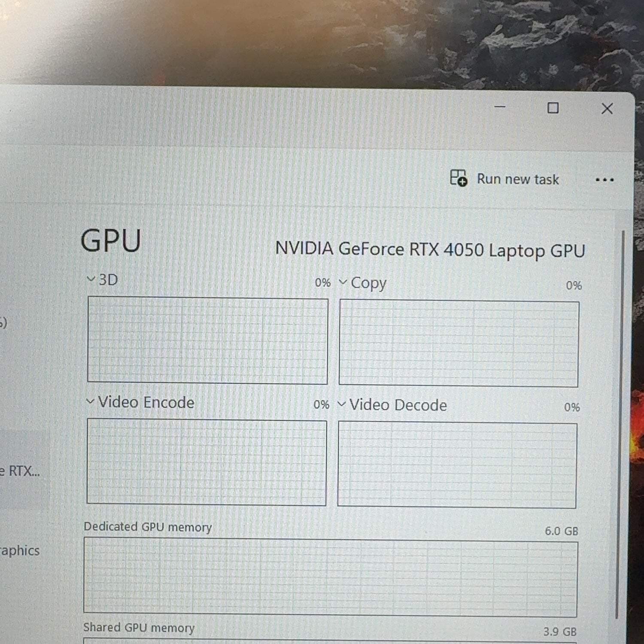
Task: Minimize the Task Manager window
Action: [500, 106]
